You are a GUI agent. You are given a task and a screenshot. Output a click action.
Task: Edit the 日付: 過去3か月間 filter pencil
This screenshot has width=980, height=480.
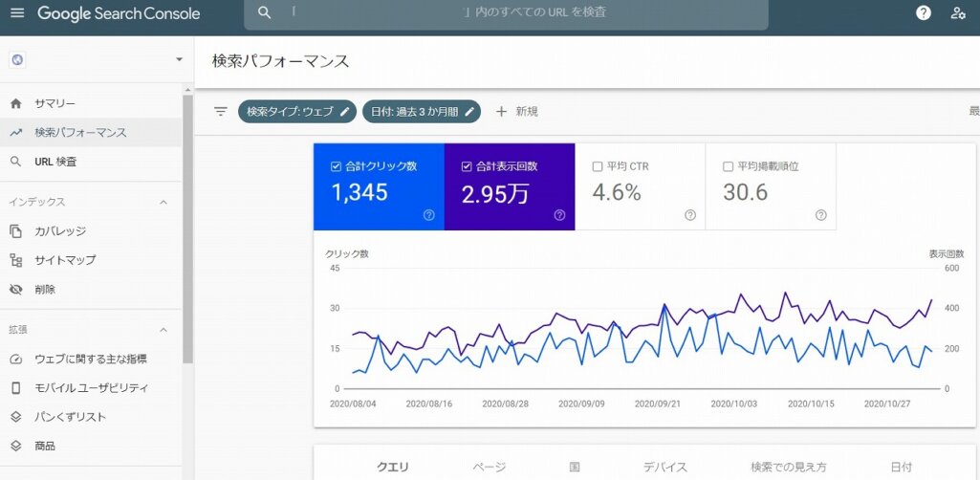click(469, 111)
